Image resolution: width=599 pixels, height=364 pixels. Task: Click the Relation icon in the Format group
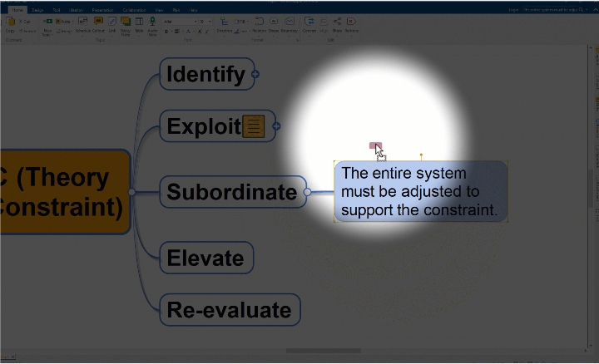[x=259, y=22]
